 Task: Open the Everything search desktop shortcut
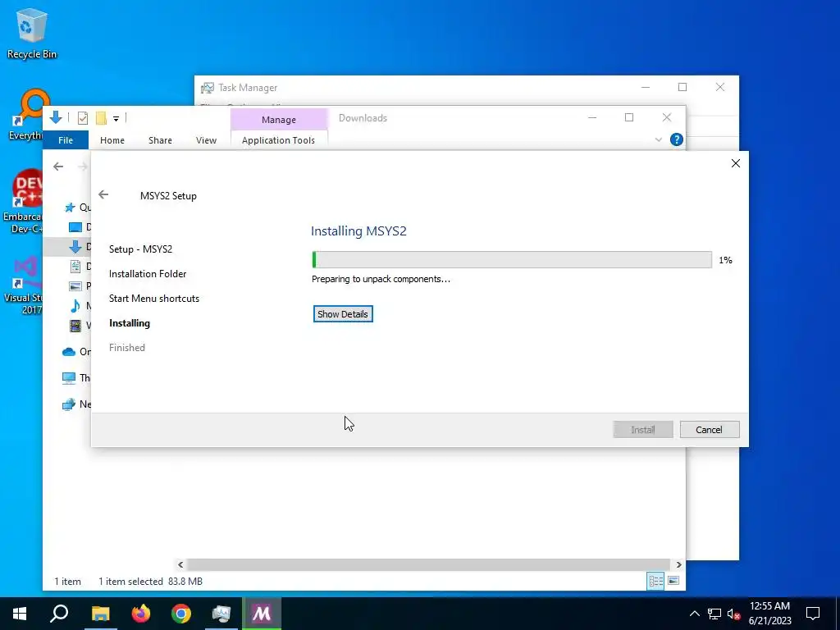point(28,114)
